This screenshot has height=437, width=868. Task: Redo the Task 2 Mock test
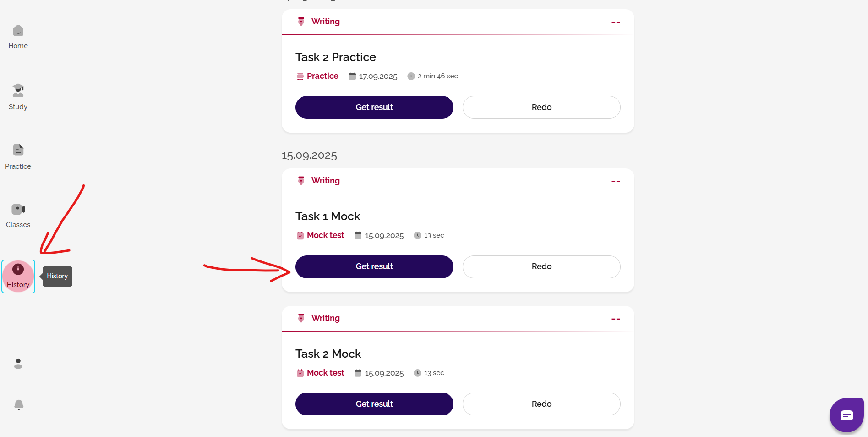541,404
